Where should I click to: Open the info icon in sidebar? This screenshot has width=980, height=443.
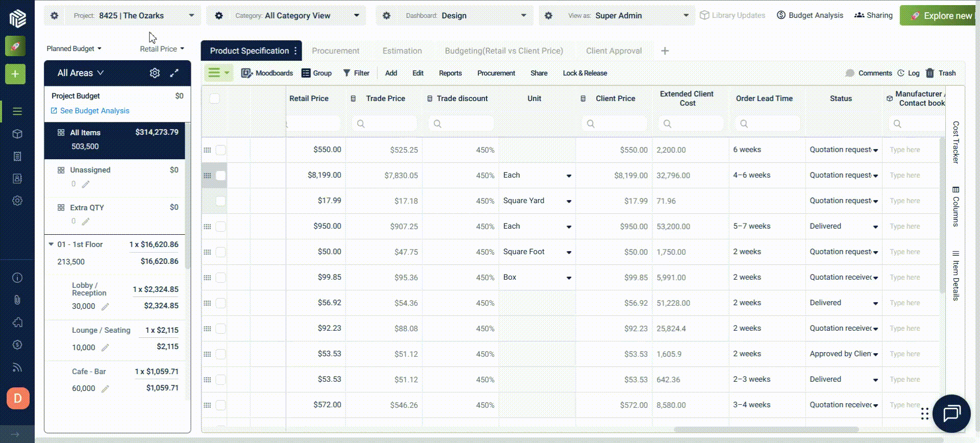click(x=17, y=278)
